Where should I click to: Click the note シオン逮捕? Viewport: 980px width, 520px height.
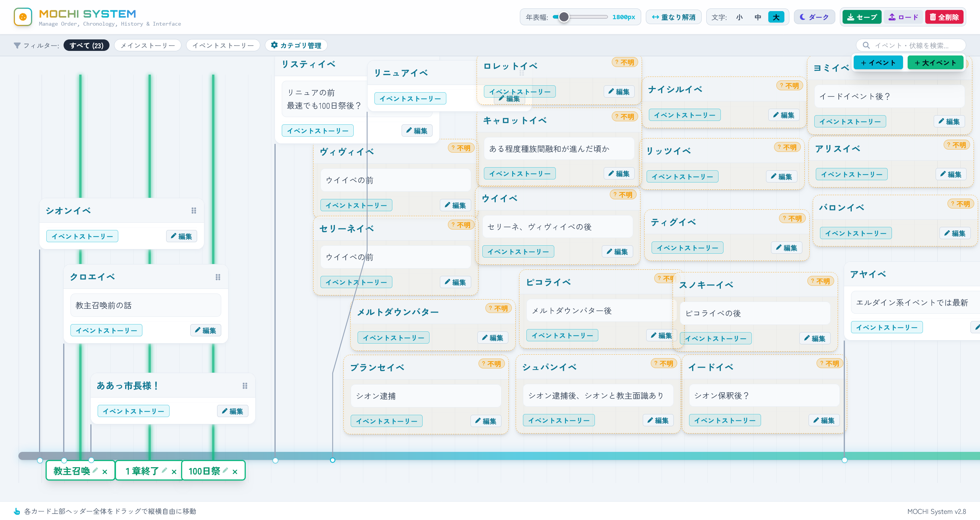[426, 396]
